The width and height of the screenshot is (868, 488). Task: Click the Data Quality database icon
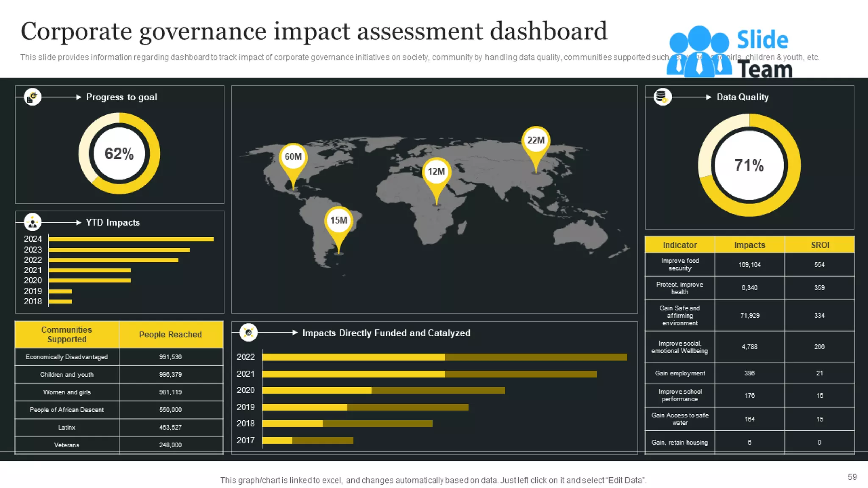(662, 97)
